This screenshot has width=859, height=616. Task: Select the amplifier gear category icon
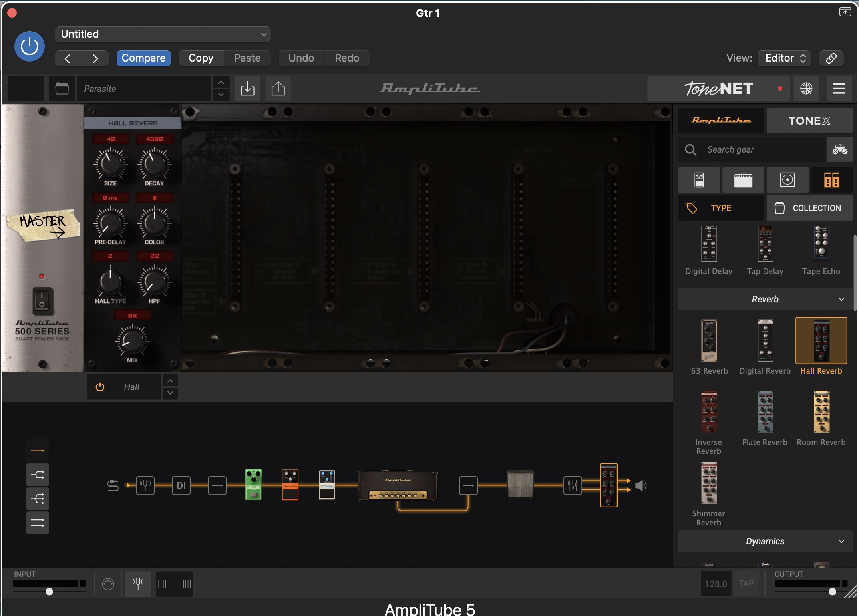(743, 180)
